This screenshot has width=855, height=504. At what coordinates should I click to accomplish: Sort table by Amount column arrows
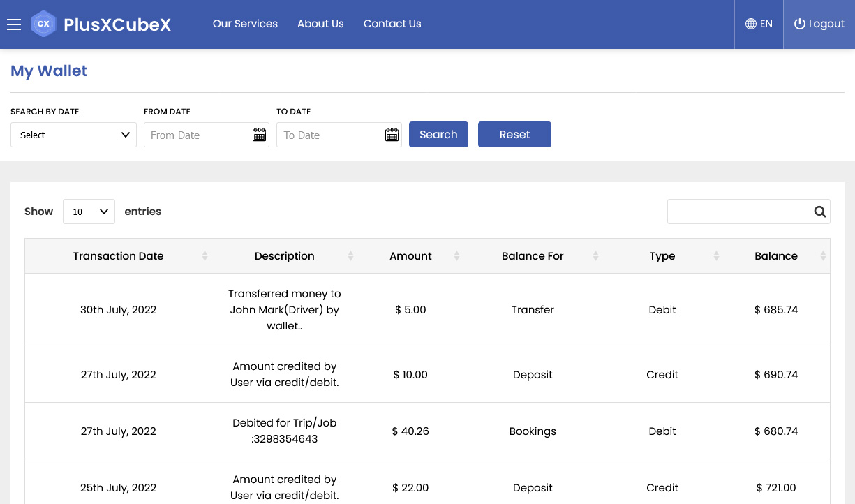(x=456, y=256)
